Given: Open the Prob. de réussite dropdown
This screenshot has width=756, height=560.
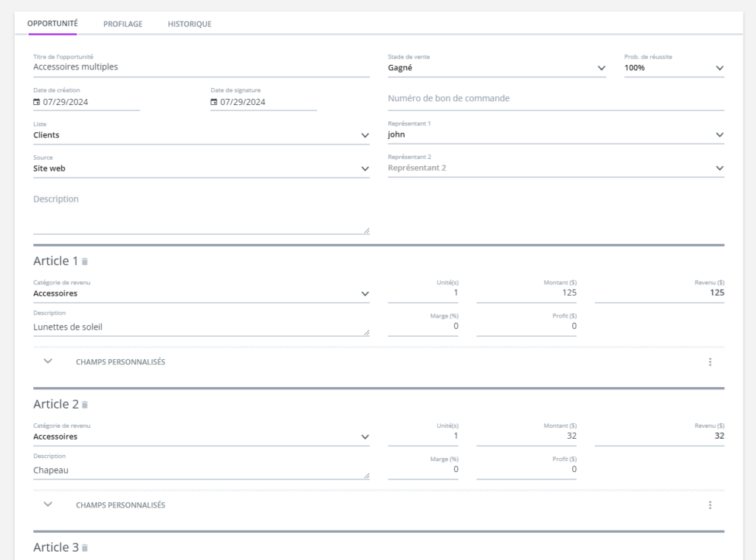Looking at the screenshot, I should point(673,68).
